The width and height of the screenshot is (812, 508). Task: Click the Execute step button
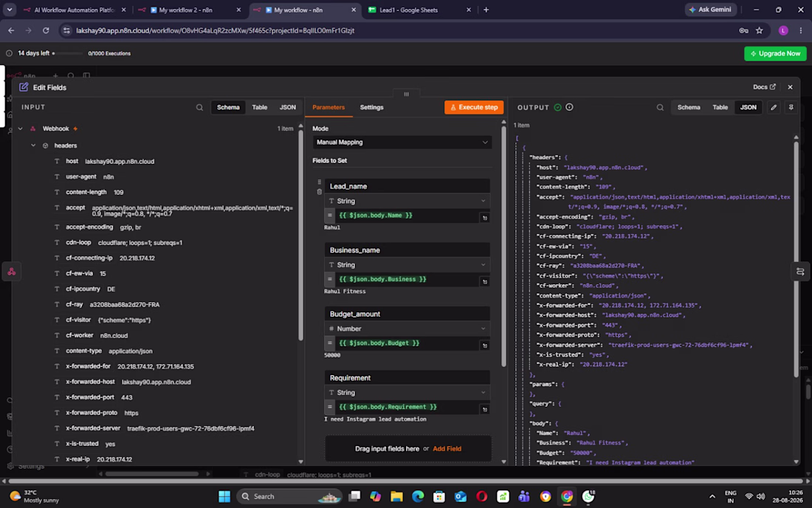474,107
